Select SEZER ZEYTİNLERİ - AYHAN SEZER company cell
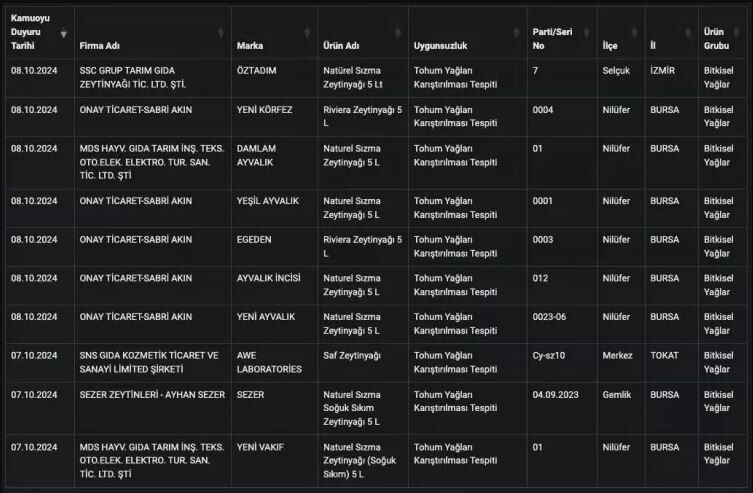 tap(152, 394)
